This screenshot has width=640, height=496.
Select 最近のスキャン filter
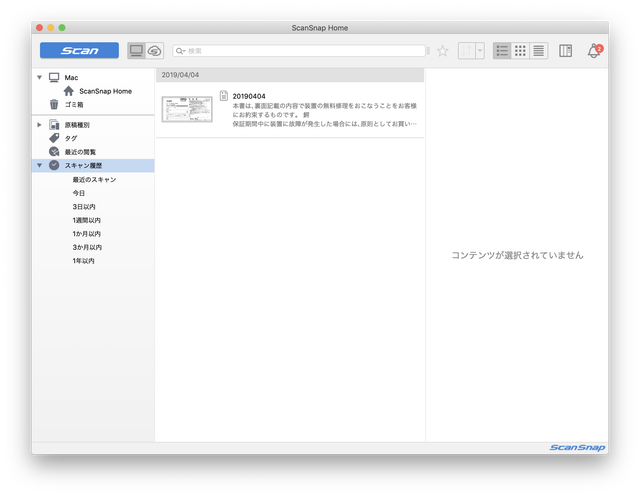click(94, 179)
